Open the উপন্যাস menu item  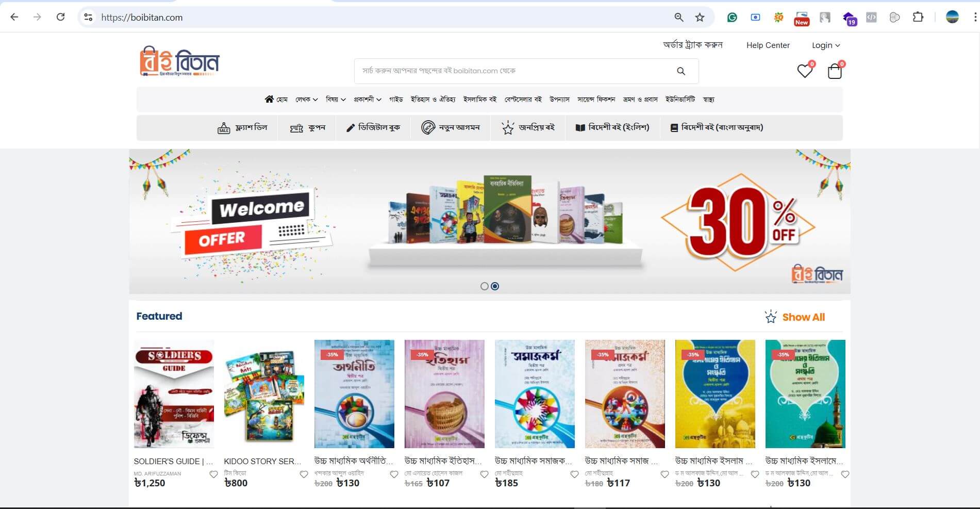pyautogui.click(x=559, y=99)
